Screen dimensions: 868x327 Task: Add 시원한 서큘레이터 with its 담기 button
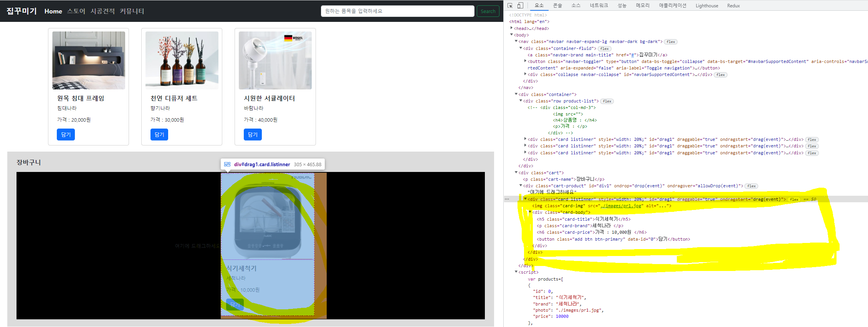point(253,135)
